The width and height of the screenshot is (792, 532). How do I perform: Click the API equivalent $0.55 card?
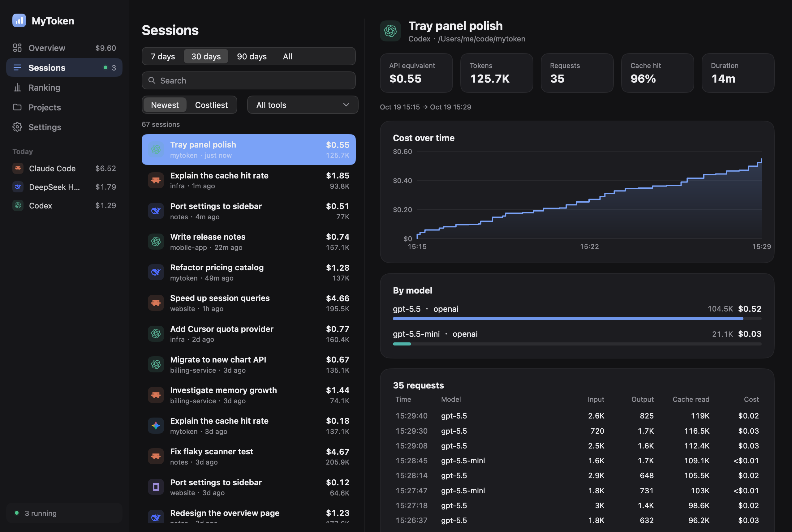pyautogui.click(x=416, y=73)
